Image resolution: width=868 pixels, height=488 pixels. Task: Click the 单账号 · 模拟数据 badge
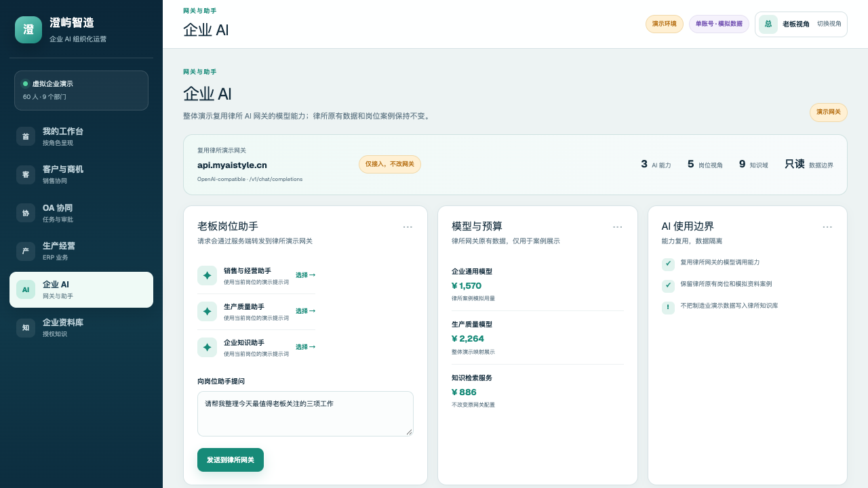[719, 24]
